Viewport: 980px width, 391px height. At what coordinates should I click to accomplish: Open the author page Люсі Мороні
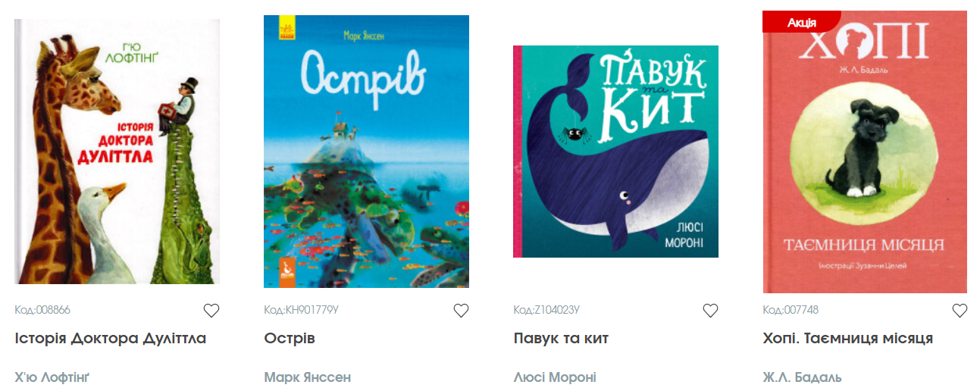[555, 377]
